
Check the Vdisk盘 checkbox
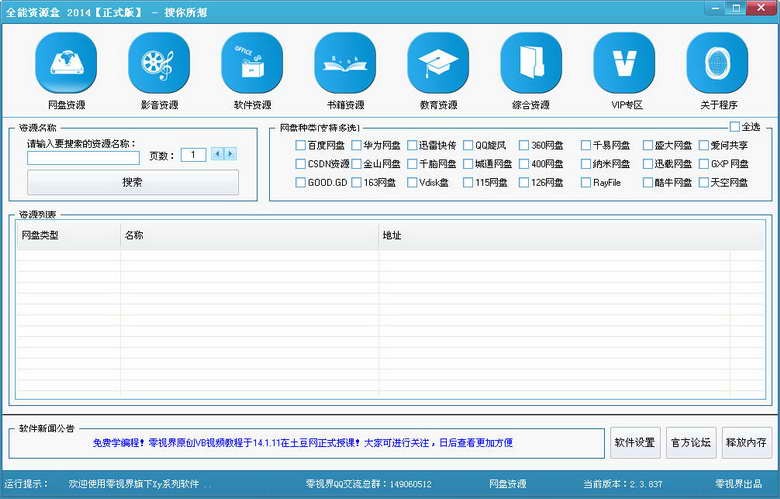click(x=412, y=183)
